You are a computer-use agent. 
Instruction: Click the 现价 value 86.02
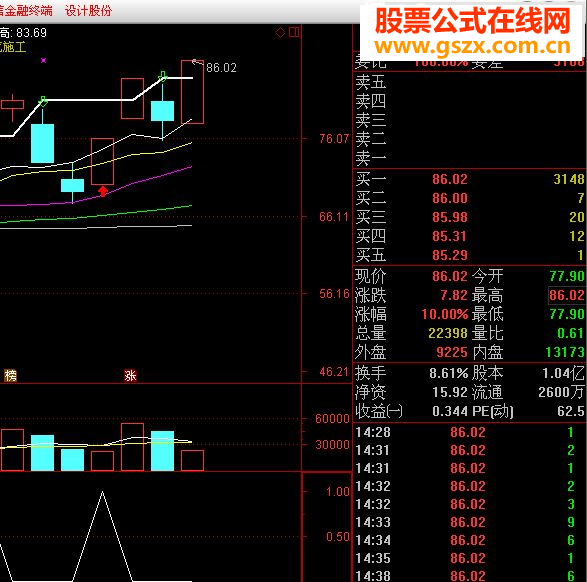(450, 276)
